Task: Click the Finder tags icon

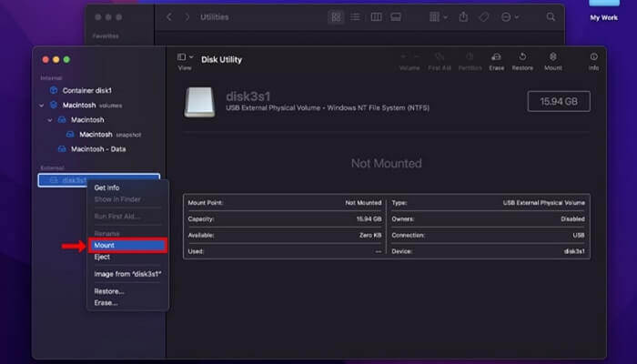Action: pos(485,16)
